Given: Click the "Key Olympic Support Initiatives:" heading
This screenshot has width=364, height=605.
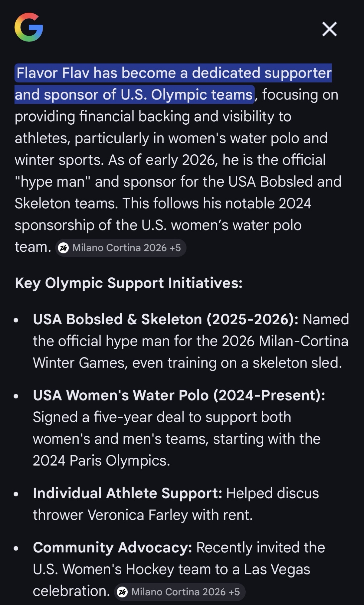Looking at the screenshot, I should coord(129,283).
